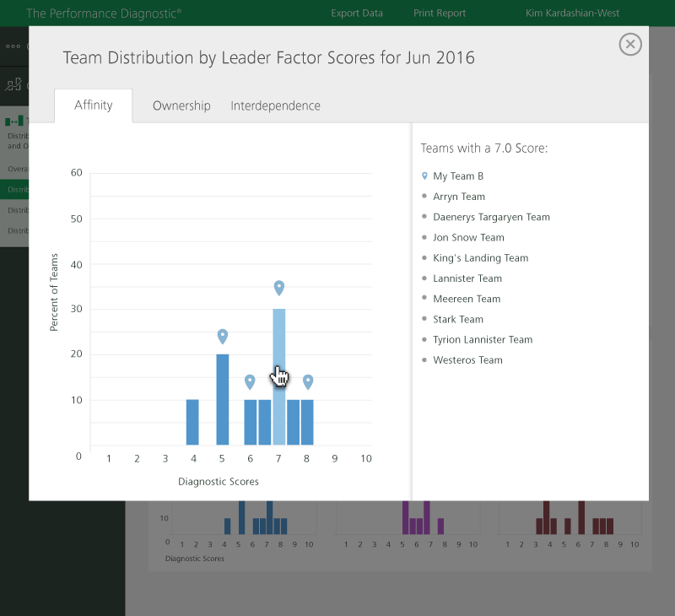This screenshot has height=616, width=675.
Task: Switch to the Interdependence tab
Action: 275,105
